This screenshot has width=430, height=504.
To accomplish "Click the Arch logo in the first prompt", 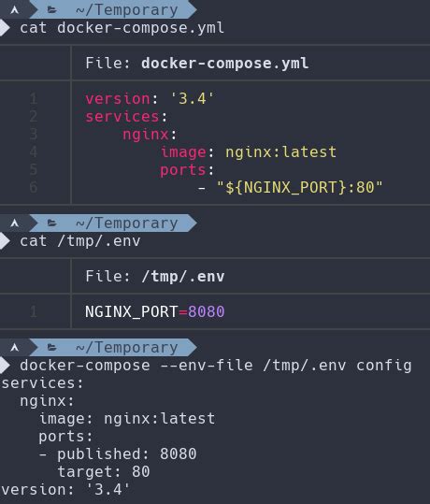I will click(14, 10).
